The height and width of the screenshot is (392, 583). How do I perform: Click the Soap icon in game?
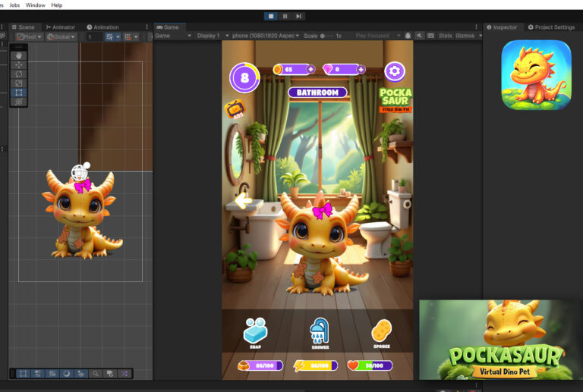pos(255,331)
